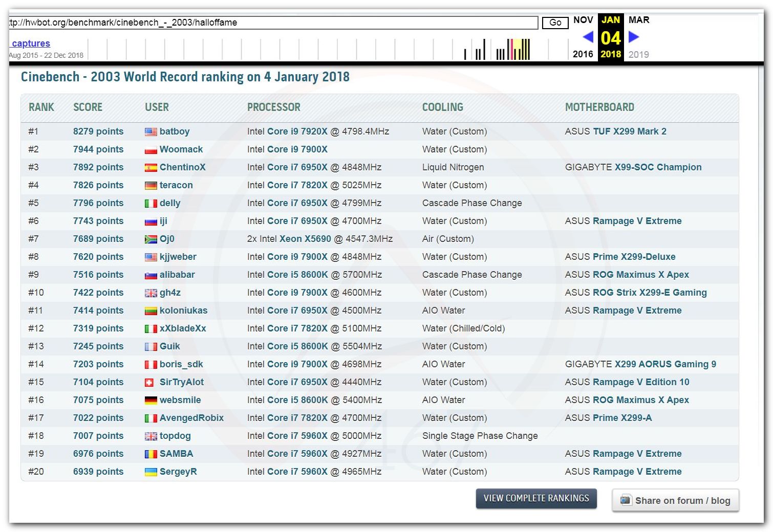
Task: Open the ASUS TUF X299 Mark 2 link
Action: click(x=629, y=131)
